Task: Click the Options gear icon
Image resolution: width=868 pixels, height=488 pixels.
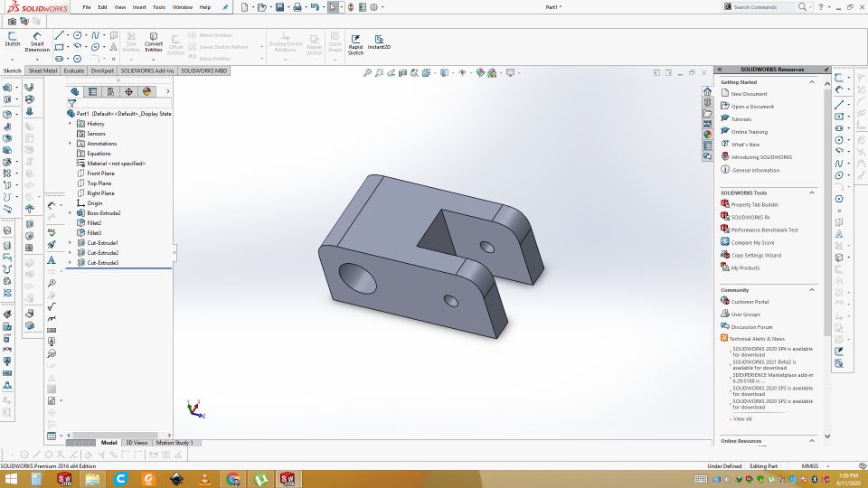Action: tap(373, 7)
